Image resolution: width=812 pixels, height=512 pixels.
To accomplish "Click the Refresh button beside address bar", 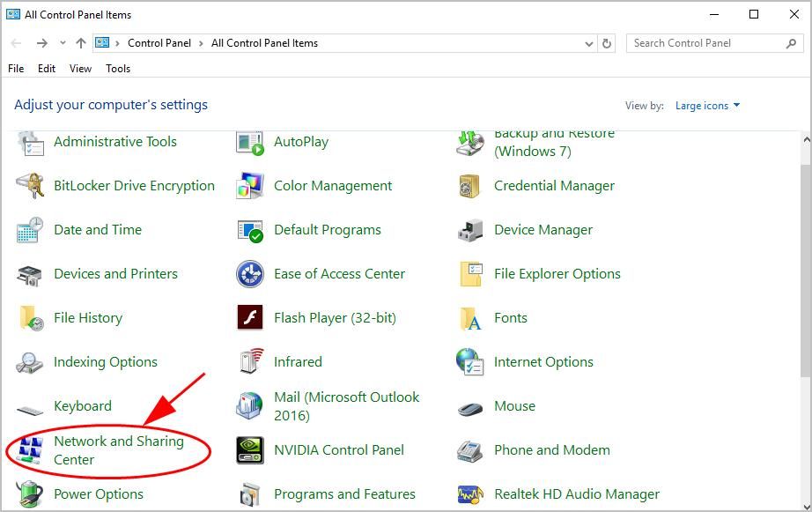I will [607, 43].
